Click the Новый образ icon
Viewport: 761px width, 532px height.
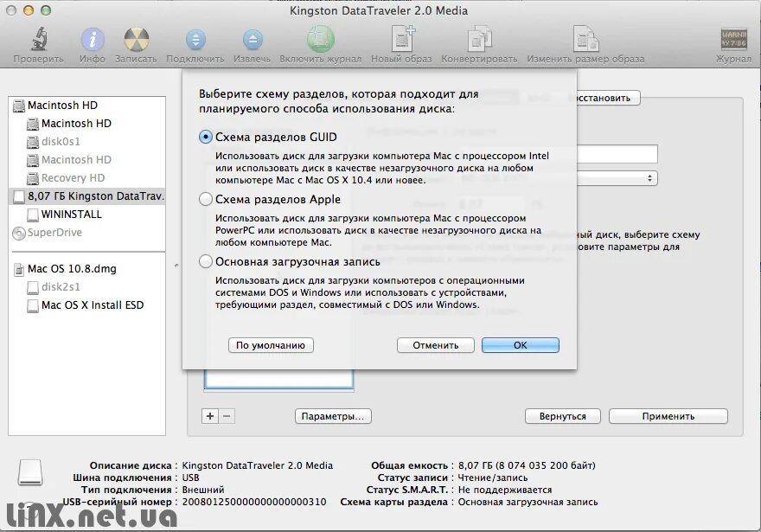[403, 39]
